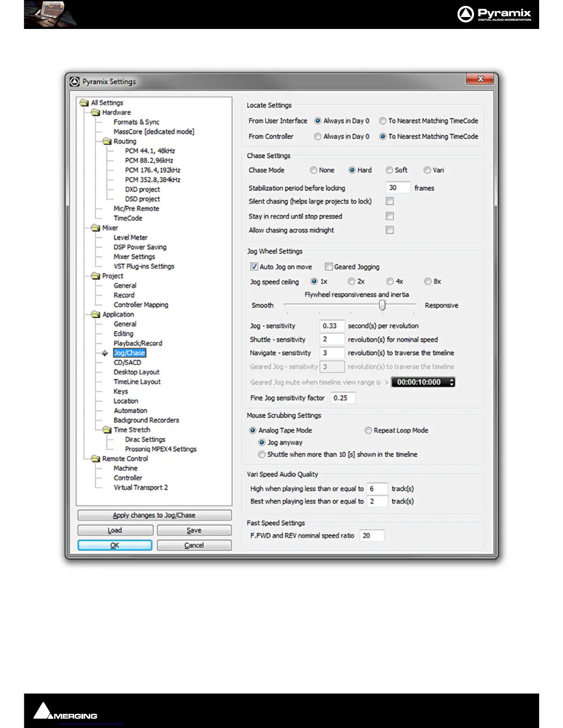
Task: Select the Jog/Chase tree item
Action: tap(130, 353)
